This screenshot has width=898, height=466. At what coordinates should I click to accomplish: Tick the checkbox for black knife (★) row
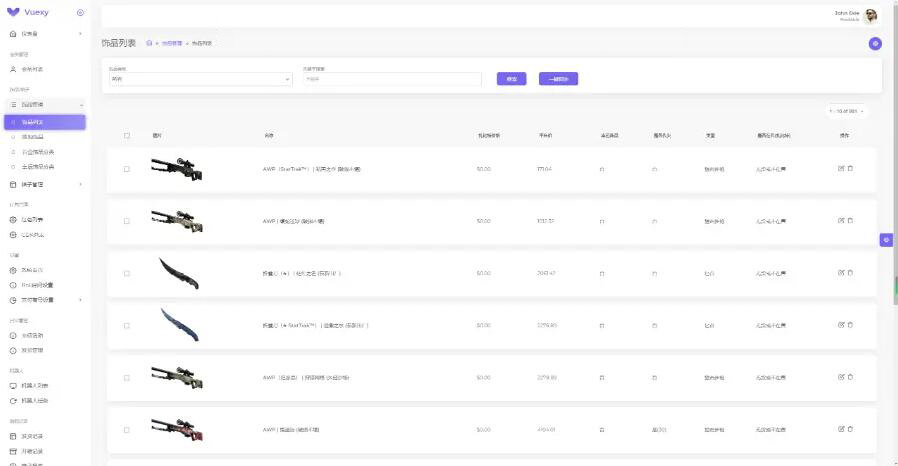pyautogui.click(x=127, y=274)
